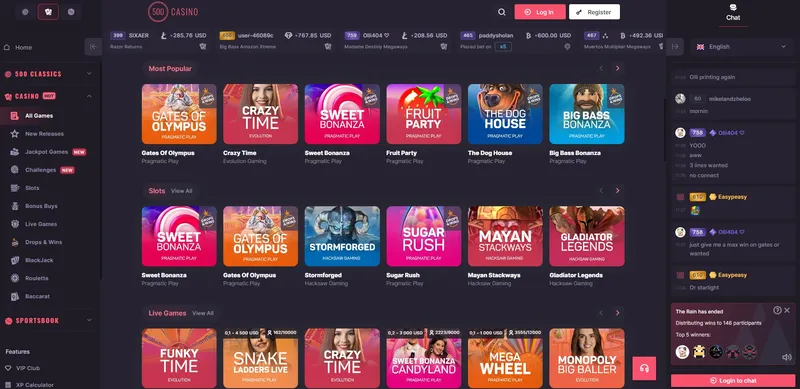Collapse the left sidebar arrow icon
800x389 pixels.
(x=93, y=46)
